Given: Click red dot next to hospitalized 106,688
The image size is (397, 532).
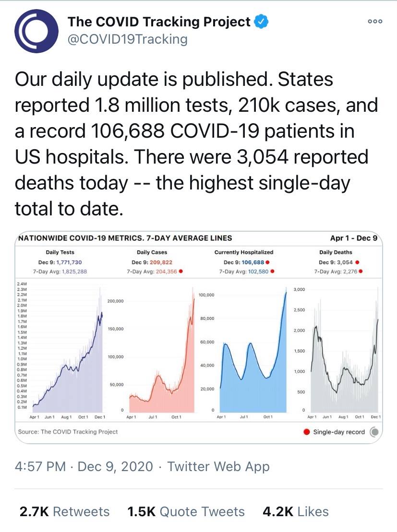Looking at the screenshot, I should coord(267,262).
